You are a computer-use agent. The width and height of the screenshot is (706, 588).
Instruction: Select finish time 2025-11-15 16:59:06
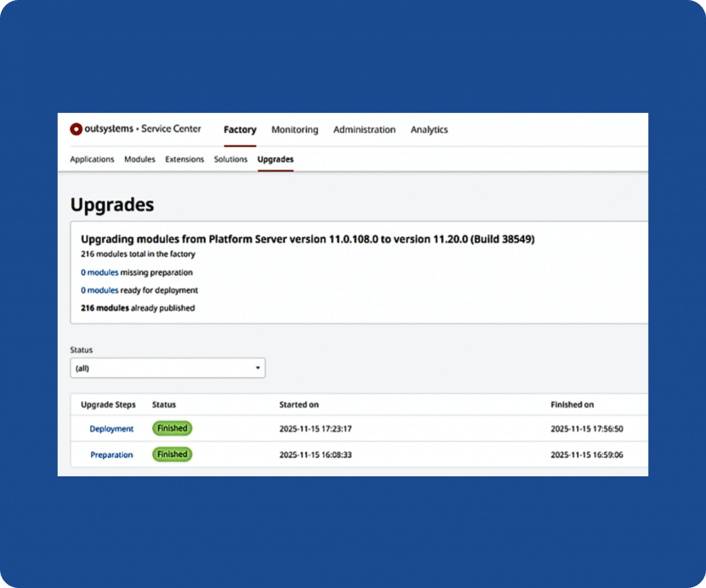pyautogui.click(x=587, y=455)
